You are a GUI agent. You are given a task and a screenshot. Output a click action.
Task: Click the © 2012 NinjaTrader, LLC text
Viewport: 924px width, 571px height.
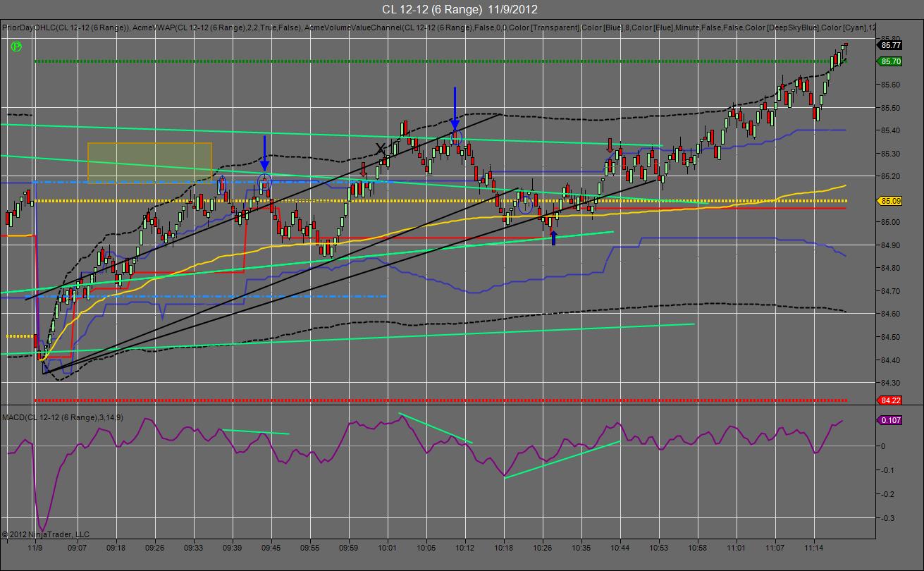click(x=45, y=534)
